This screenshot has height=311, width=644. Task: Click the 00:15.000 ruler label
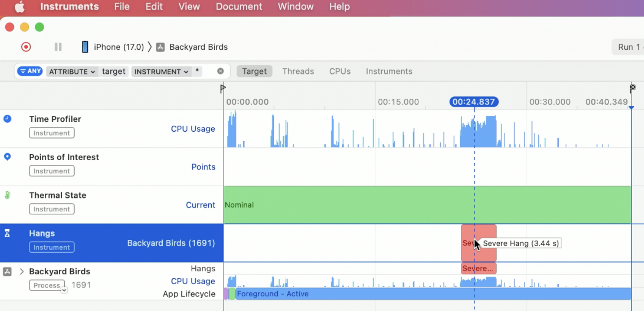pyautogui.click(x=398, y=102)
